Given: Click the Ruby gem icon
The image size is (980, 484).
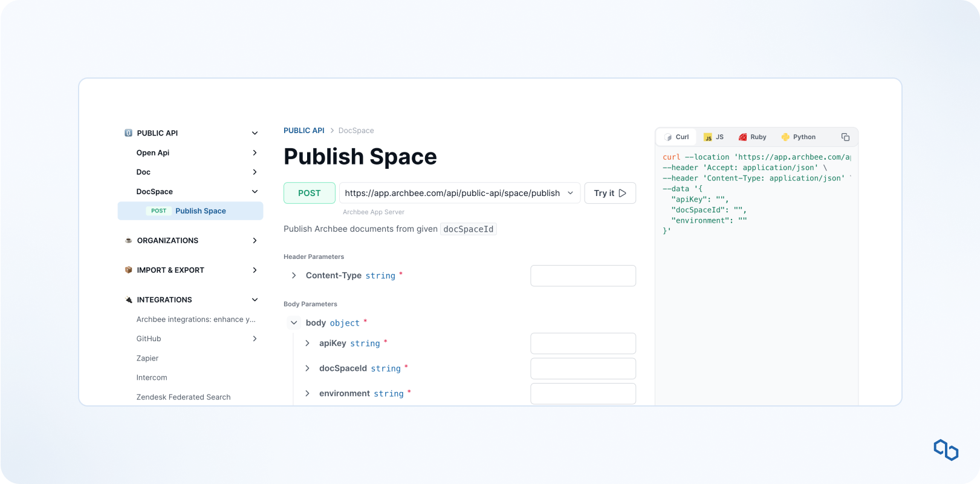Looking at the screenshot, I should pyautogui.click(x=742, y=137).
